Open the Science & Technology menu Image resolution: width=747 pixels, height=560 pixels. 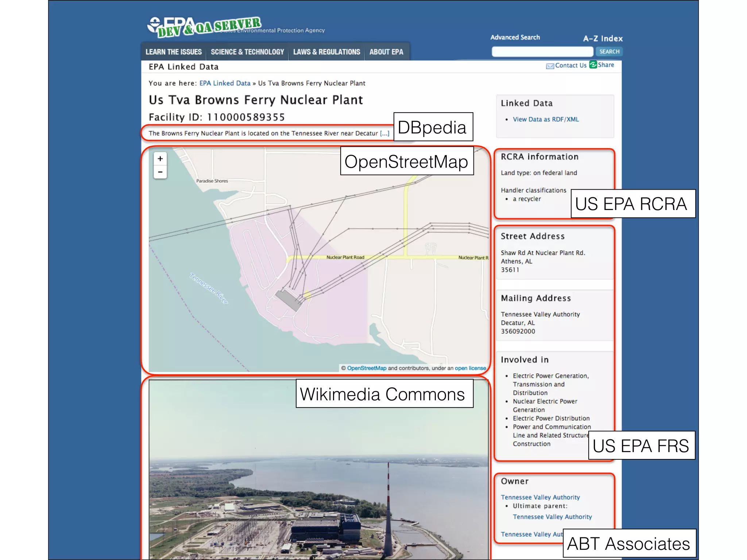click(x=247, y=52)
